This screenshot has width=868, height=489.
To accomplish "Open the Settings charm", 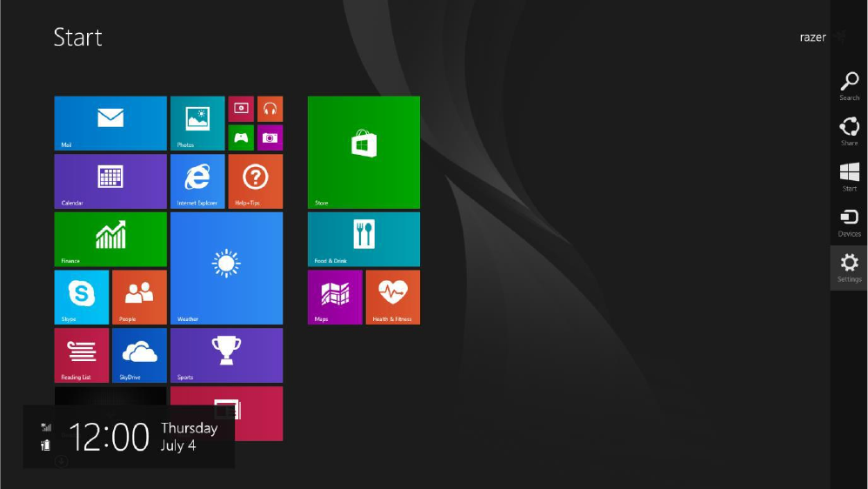I will (849, 268).
